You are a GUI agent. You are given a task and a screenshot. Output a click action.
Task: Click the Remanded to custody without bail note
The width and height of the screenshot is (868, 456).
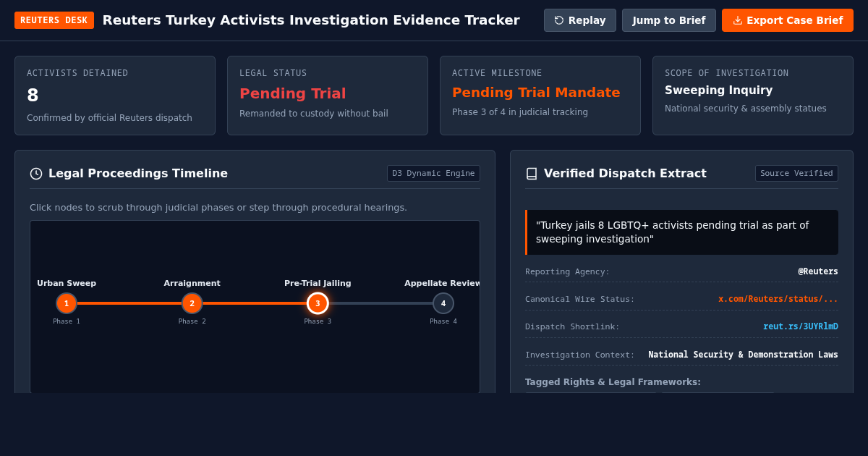tap(314, 114)
